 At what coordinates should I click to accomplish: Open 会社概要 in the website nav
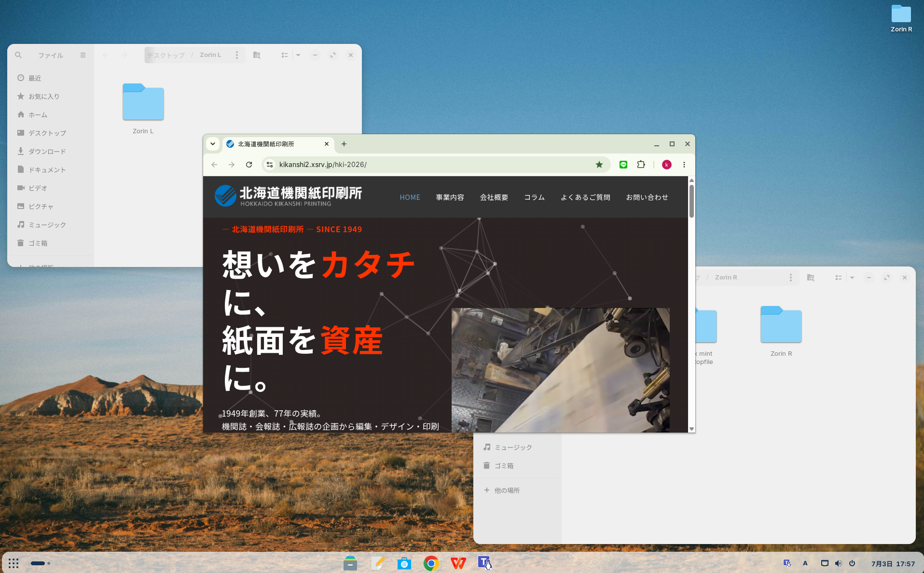[494, 197]
